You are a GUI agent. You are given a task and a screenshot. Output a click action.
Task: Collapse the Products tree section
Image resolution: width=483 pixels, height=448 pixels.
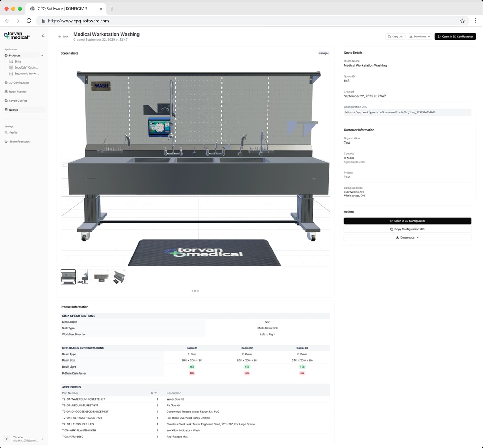(x=42, y=56)
